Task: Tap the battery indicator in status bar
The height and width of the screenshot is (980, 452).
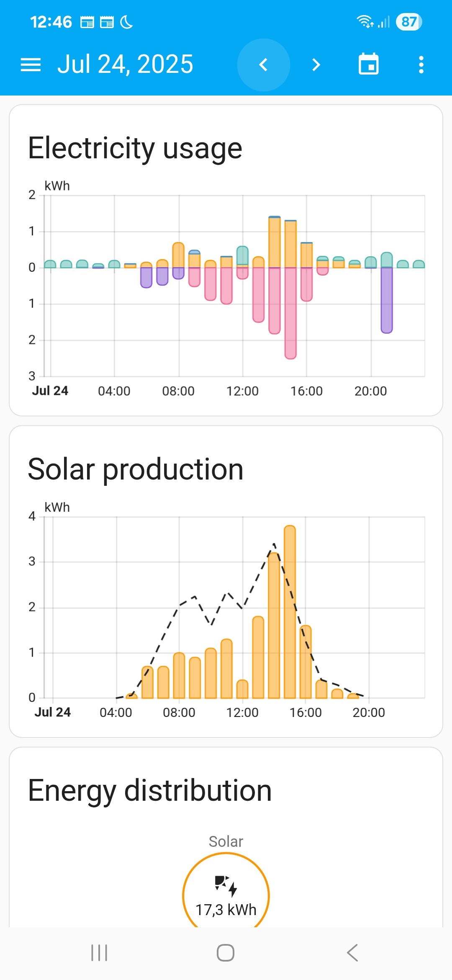Action: [x=408, y=22]
